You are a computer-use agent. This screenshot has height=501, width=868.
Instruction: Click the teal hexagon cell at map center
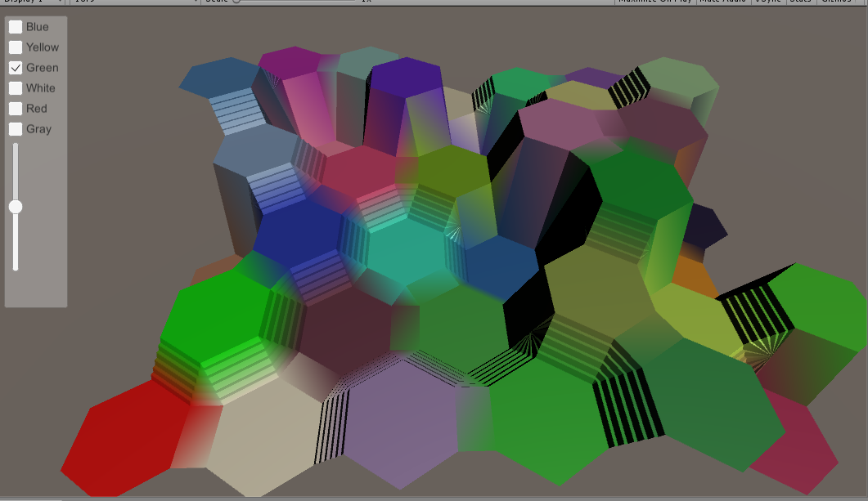[x=408, y=252]
